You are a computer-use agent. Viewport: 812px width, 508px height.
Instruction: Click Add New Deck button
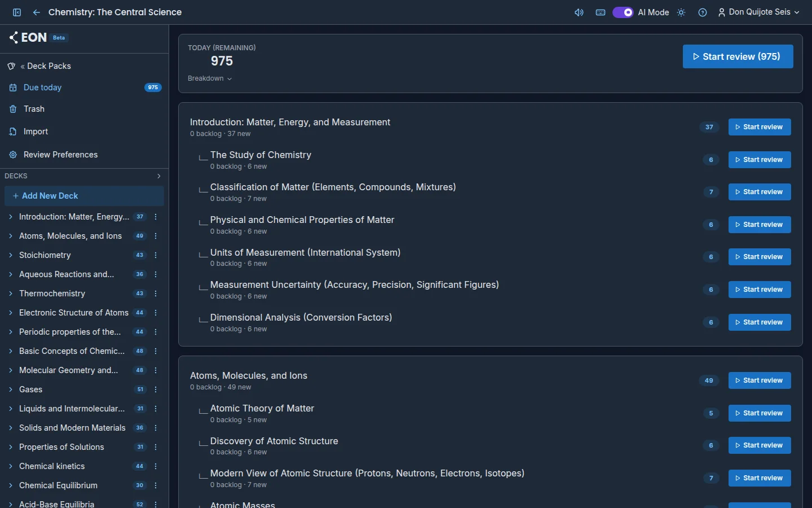click(85, 196)
